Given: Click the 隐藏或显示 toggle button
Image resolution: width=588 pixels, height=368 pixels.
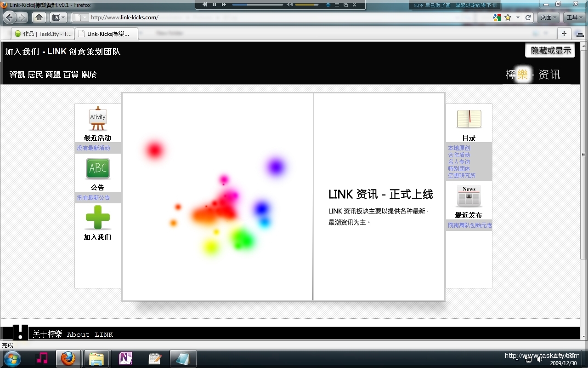Looking at the screenshot, I should tap(549, 50).
